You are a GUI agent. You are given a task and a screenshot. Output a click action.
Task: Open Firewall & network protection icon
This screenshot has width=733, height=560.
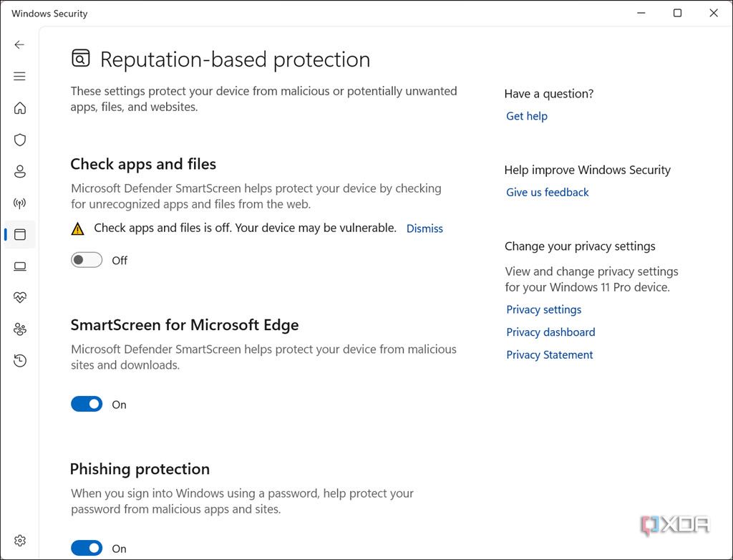[x=19, y=203]
